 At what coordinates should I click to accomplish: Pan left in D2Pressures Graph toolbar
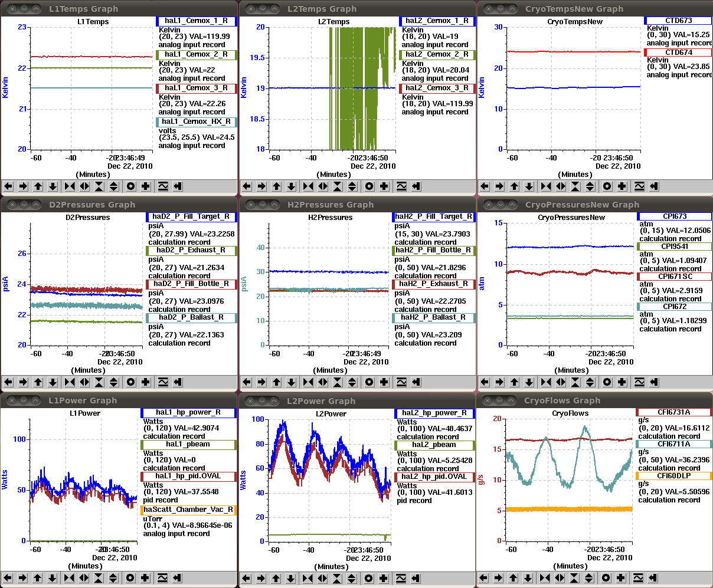click(8, 382)
